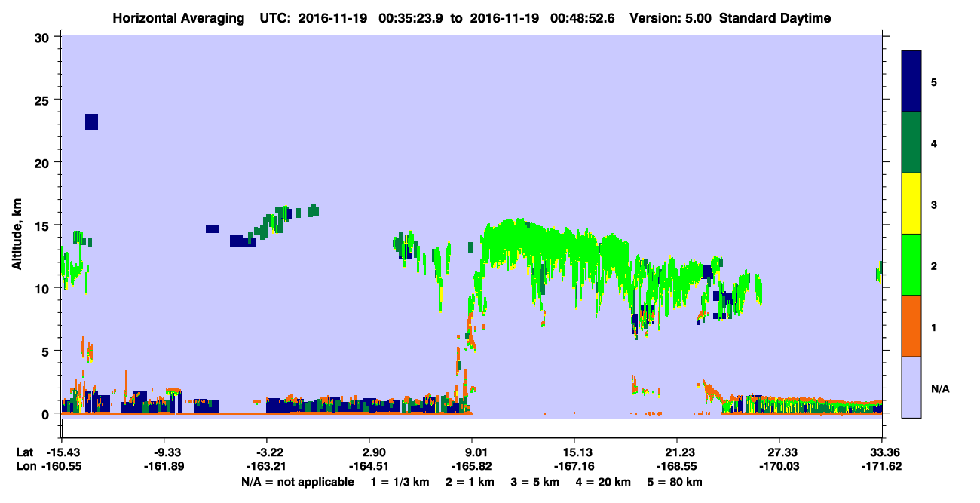Click the 'N/A = not applicable' legend text

297,482
